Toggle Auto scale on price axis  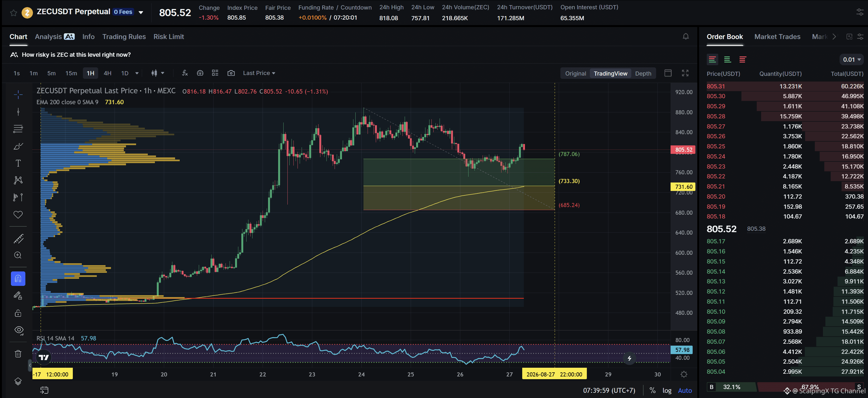(x=685, y=390)
